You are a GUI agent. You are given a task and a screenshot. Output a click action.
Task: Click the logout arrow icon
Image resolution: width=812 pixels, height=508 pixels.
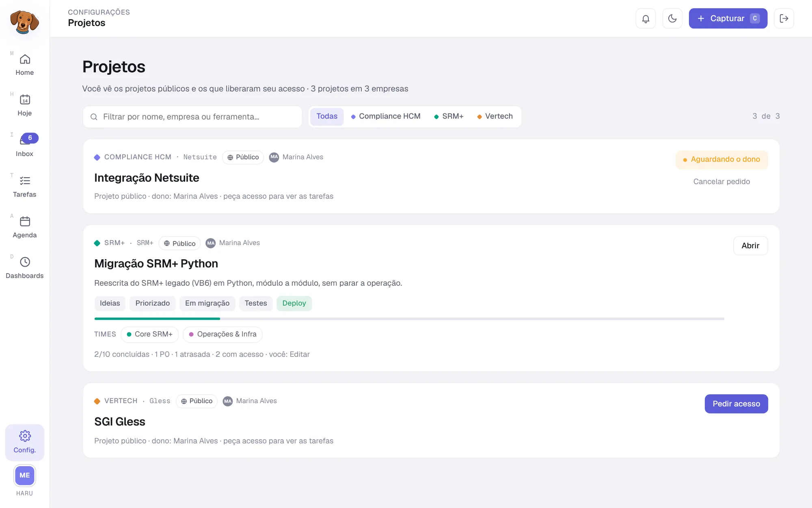(x=784, y=19)
